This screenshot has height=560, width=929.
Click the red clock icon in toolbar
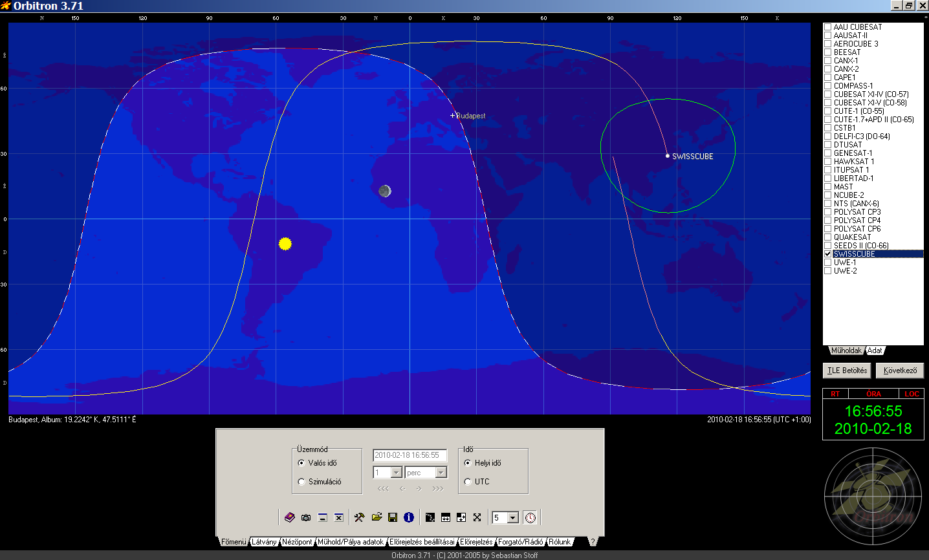tap(530, 517)
